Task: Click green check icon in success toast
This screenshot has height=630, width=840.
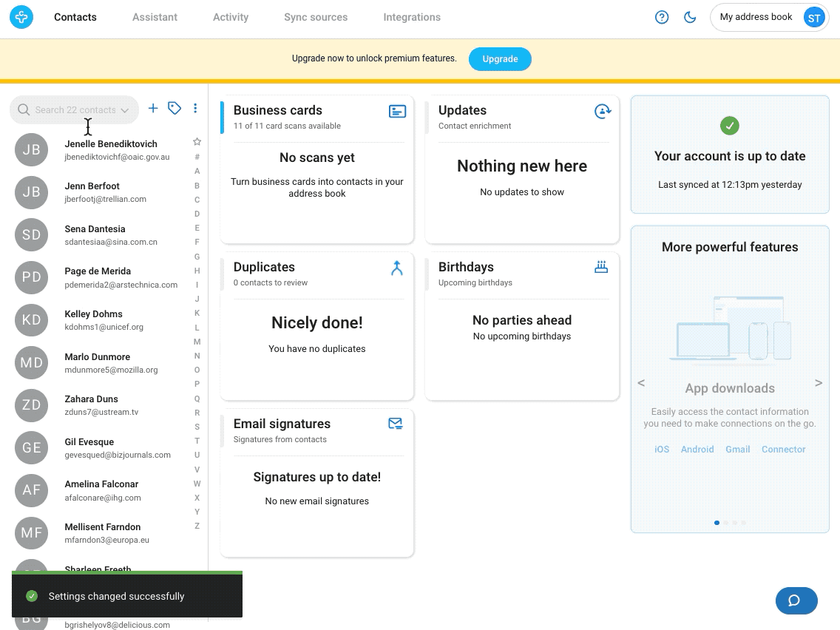Action: pos(32,596)
